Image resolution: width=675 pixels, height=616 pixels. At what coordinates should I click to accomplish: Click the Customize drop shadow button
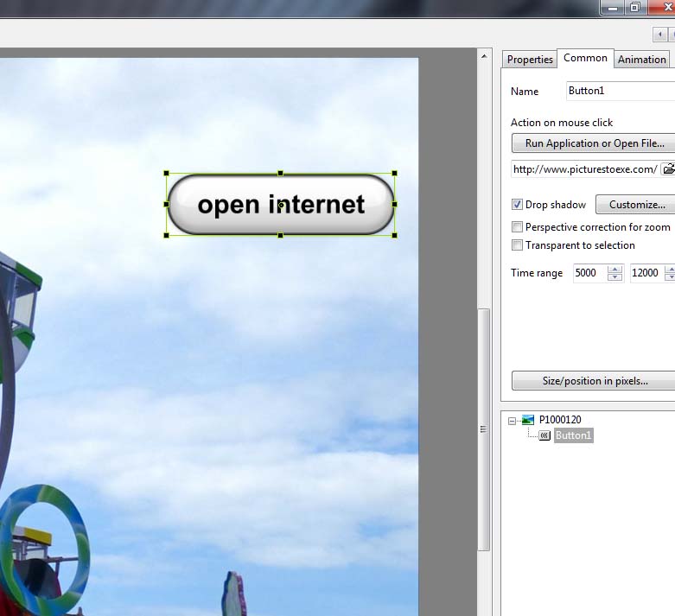(635, 205)
